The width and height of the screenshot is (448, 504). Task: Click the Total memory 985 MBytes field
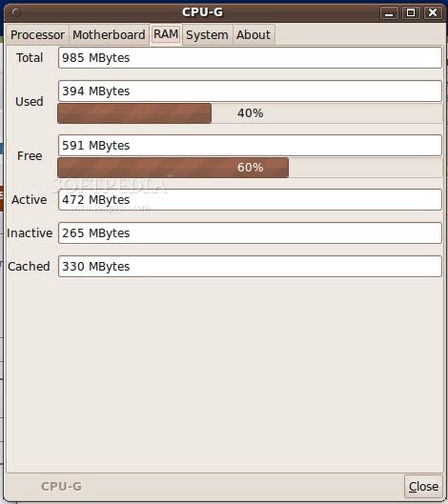(x=250, y=58)
